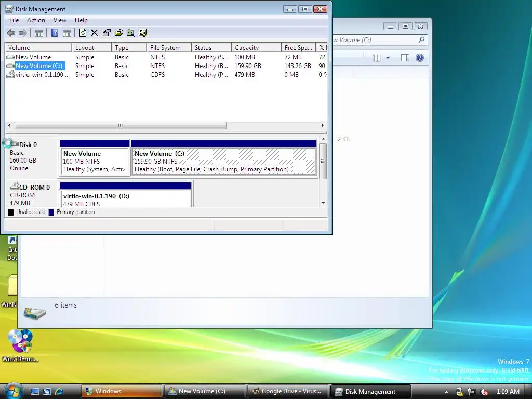Screen dimensions: 532x399
Task: Click the Explore magnifier toolbar icon
Action: tap(130, 33)
